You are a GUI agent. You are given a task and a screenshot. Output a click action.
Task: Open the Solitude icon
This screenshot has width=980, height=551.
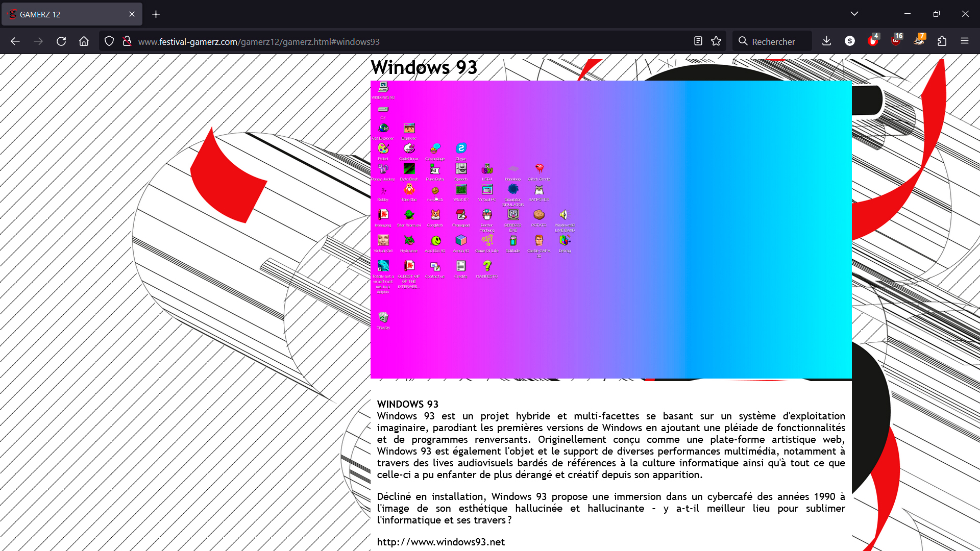tap(513, 241)
